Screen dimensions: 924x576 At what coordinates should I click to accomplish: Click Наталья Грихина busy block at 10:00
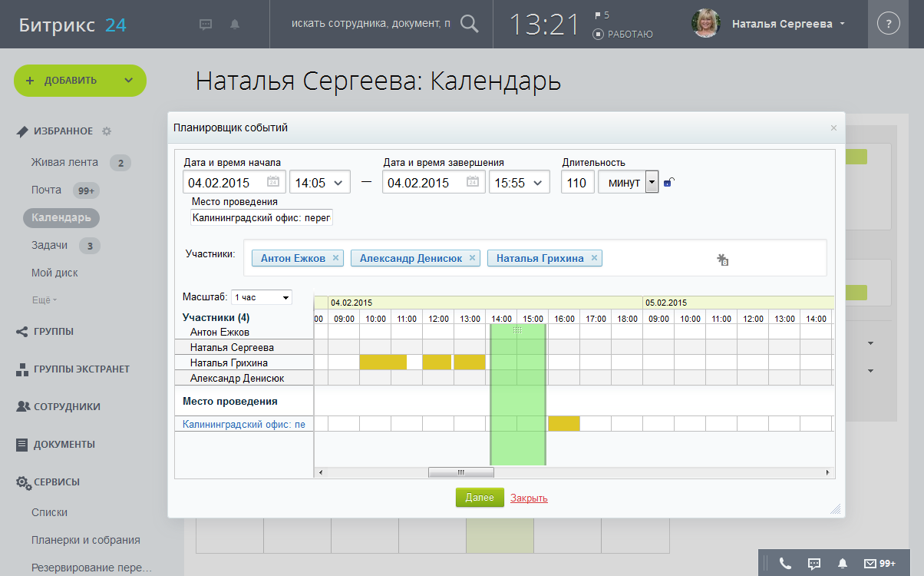(x=383, y=362)
